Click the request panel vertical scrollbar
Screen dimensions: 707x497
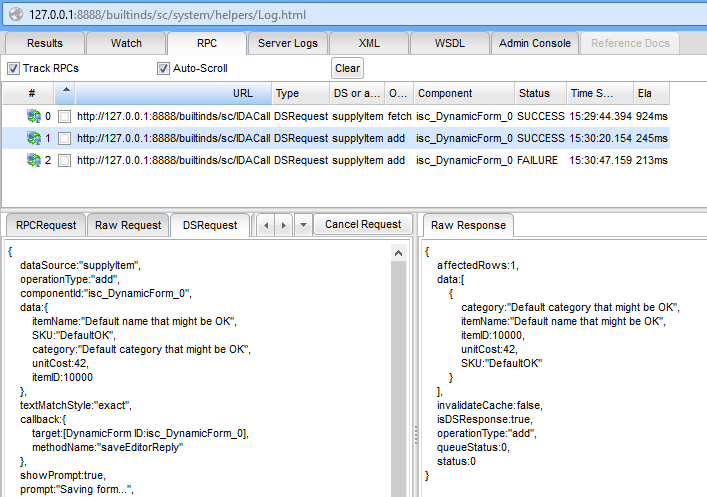click(399, 370)
